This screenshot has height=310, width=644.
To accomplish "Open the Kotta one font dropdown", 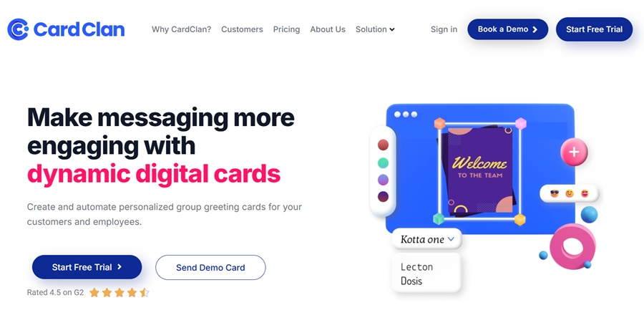I will pos(426,239).
